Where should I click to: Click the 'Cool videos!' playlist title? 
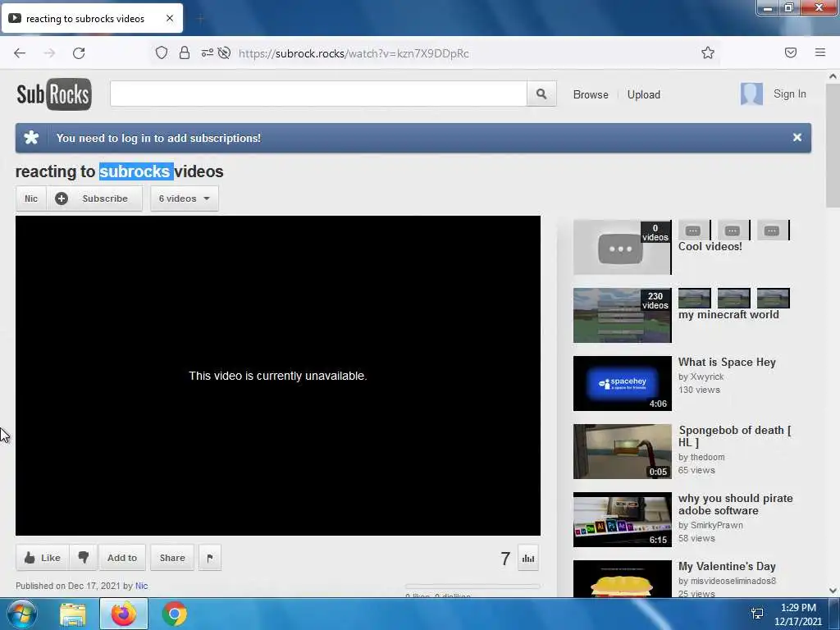pos(710,246)
